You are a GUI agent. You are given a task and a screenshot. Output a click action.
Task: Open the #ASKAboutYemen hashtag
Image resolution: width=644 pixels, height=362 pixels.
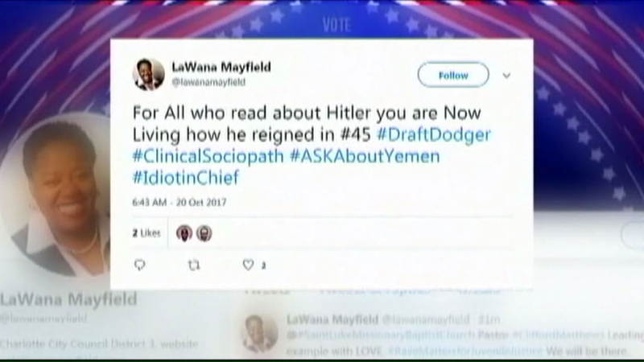tap(365, 156)
